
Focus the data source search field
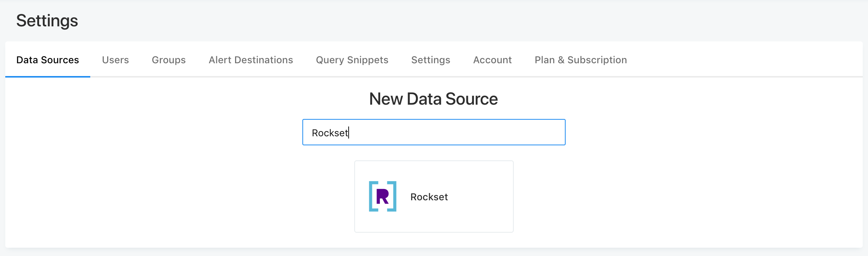434,132
